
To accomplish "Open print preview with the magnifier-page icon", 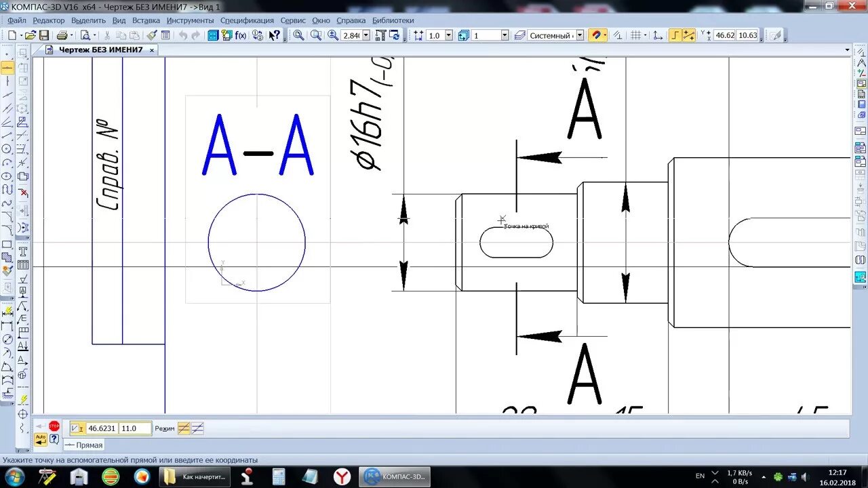I will pyautogui.click(x=84, y=35).
